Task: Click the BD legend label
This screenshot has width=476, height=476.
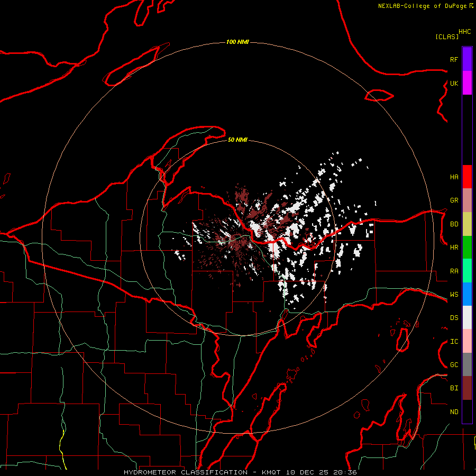Action: [x=454, y=224]
